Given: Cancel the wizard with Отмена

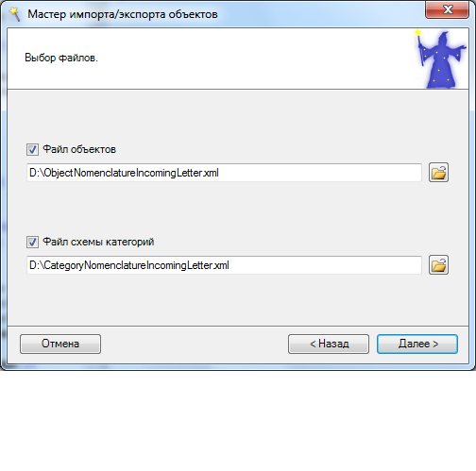Looking at the screenshot, I should [60, 344].
